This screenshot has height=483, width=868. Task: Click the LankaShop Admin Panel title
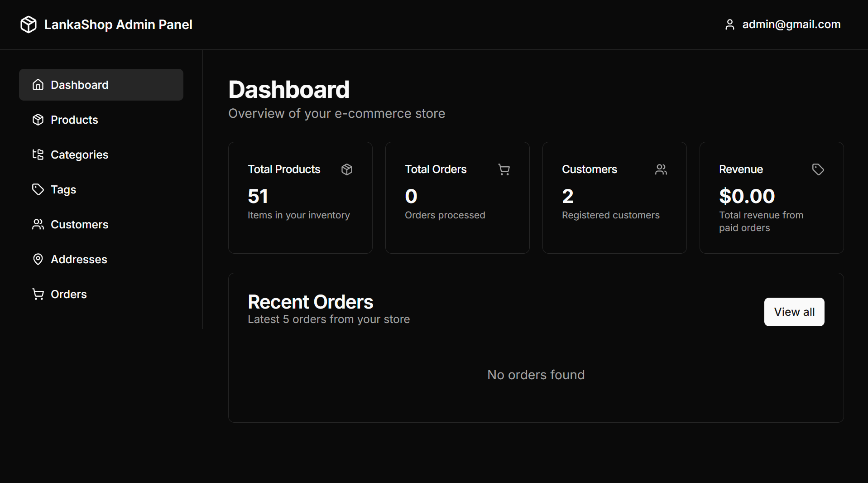click(x=118, y=24)
